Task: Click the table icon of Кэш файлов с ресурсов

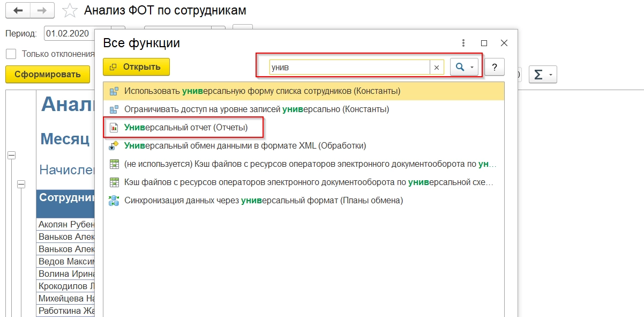Action: point(114,182)
